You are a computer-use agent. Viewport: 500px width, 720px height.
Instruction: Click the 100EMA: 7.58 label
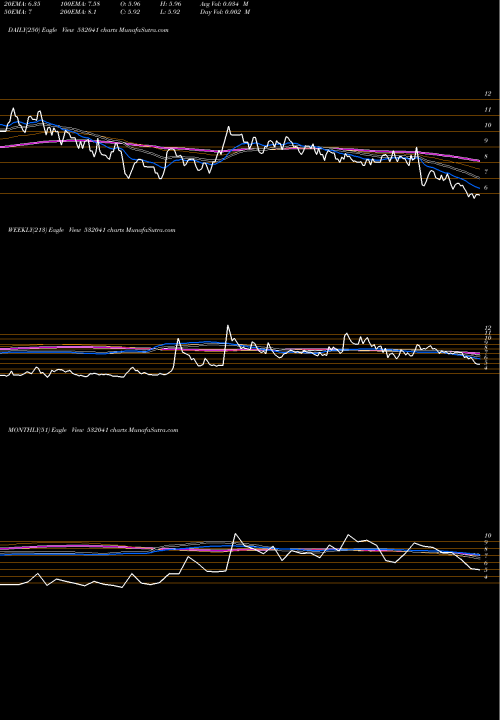point(80,3)
